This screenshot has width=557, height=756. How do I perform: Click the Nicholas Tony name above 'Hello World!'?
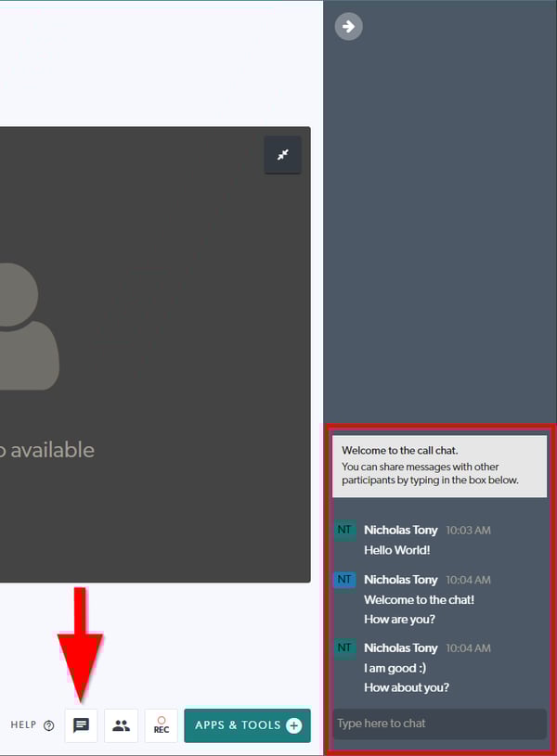click(x=401, y=530)
